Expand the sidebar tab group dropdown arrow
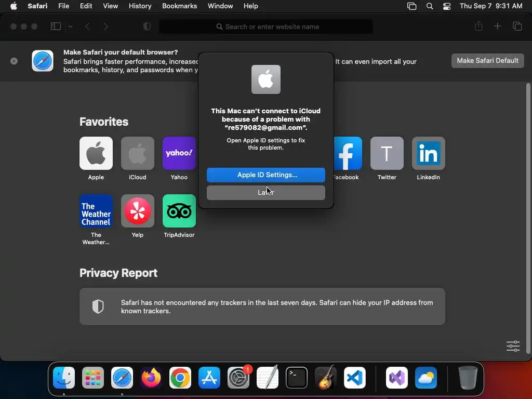Image resolution: width=532 pixels, height=399 pixels. pos(71,26)
